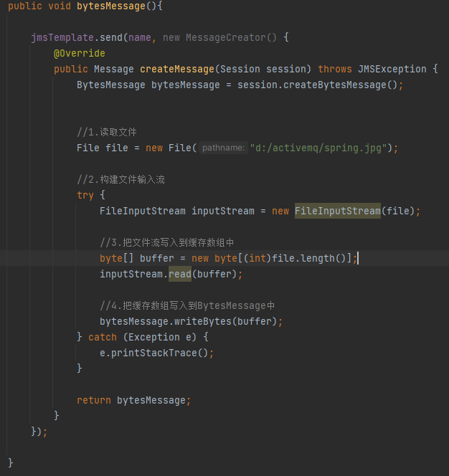Click the createMessage method name
The image size is (449, 476).
176,69
